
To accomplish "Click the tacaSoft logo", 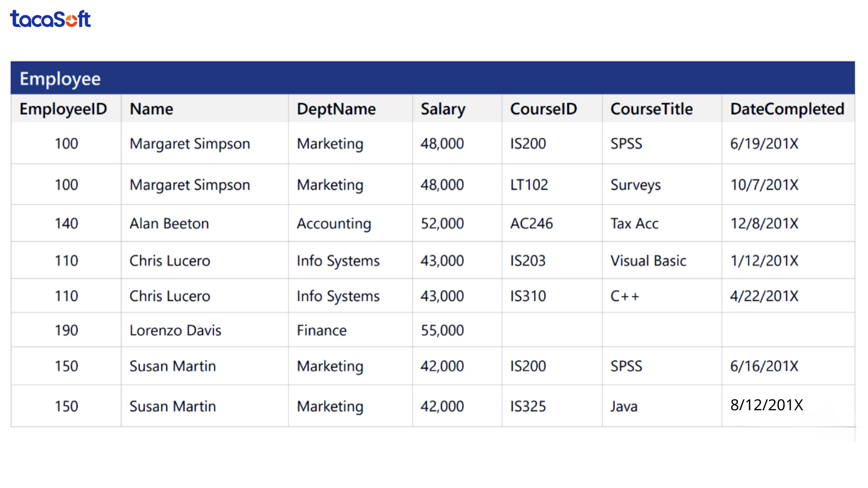I will coord(50,19).
